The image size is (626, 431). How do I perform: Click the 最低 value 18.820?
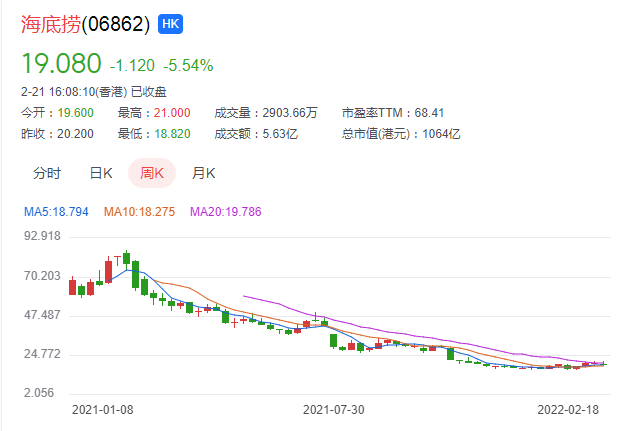tap(172, 134)
